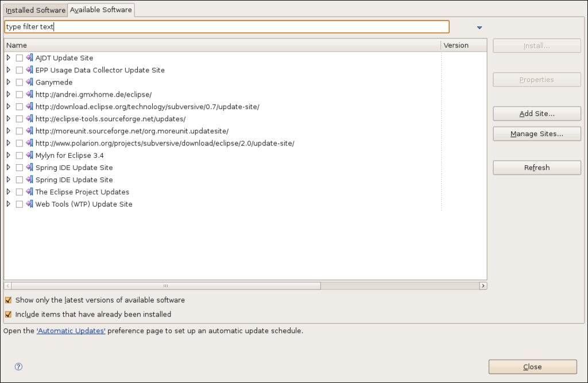
Task: Switch to the Installed Software tab
Action: pos(36,10)
